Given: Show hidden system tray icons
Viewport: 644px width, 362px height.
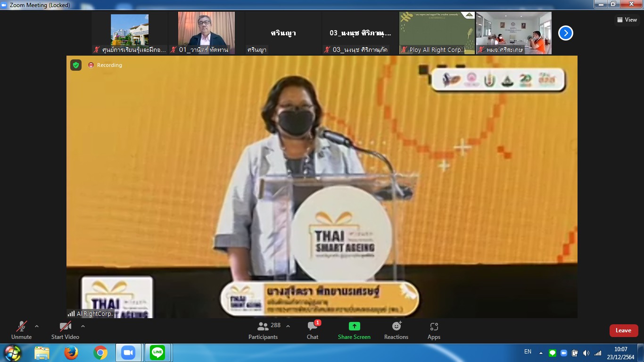Looking at the screenshot, I should [x=541, y=353].
